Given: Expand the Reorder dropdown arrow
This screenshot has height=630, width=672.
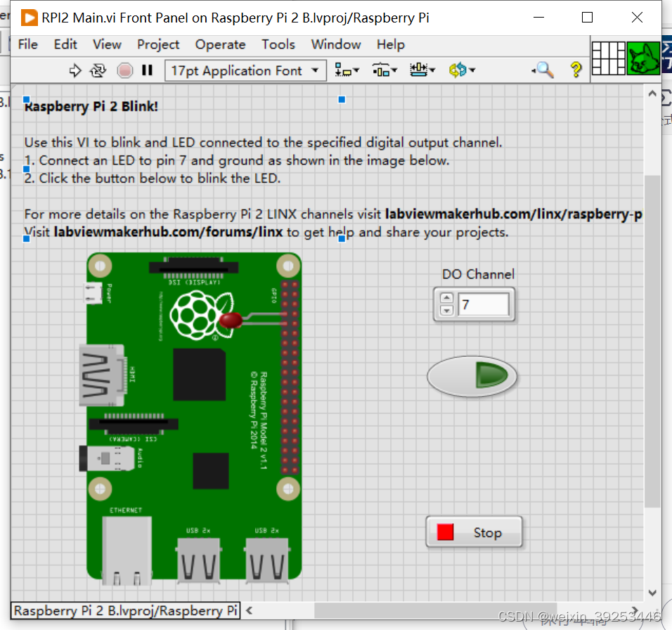Looking at the screenshot, I should coord(472,70).
